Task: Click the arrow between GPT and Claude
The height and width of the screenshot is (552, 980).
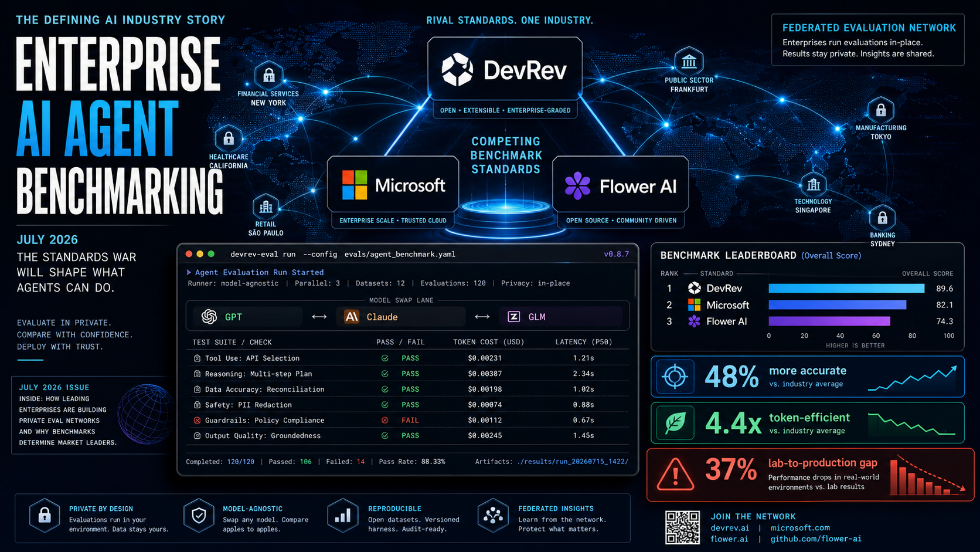Action: click(x=319, y=317)
